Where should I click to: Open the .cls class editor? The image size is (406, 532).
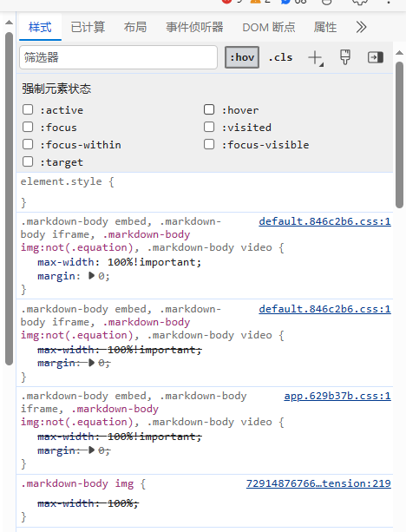(x=280, y=57)
